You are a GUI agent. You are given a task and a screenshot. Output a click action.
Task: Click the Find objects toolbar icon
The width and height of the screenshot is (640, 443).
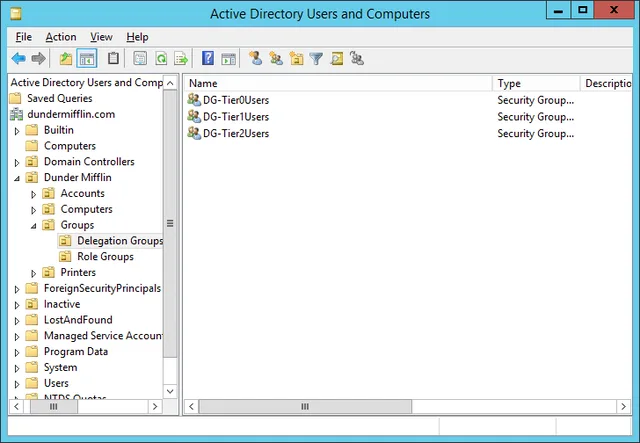[x=337, y=59]
